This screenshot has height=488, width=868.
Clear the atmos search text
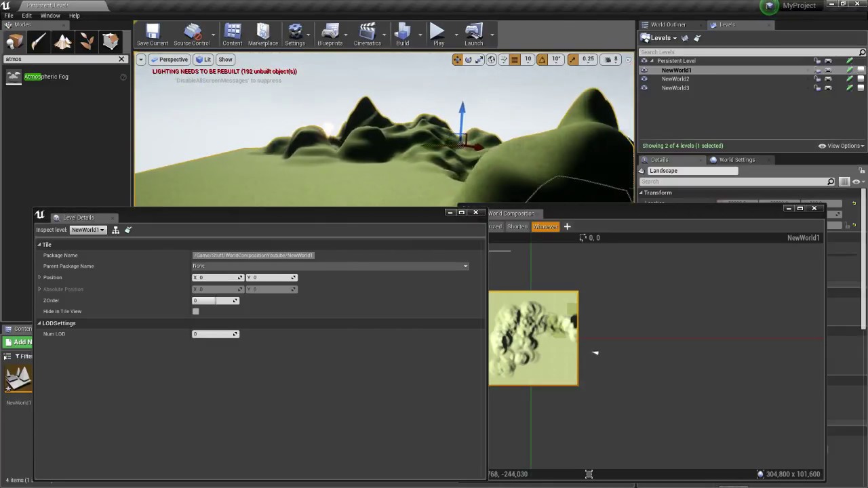pos(121,59)
